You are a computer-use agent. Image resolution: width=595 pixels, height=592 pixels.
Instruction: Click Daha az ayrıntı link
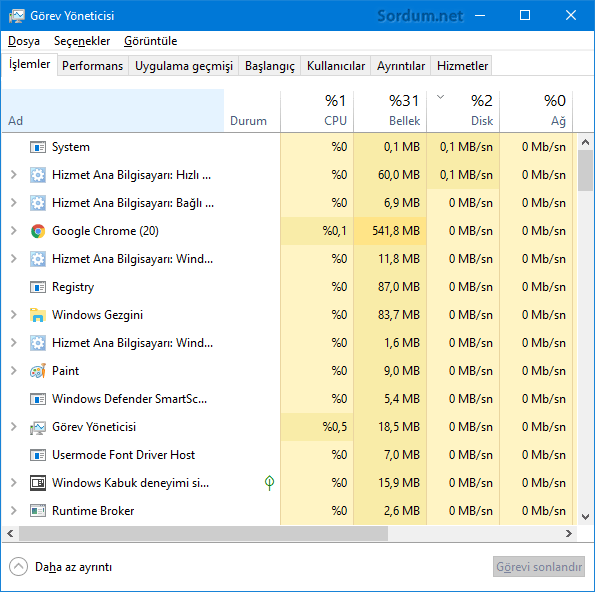(x=74, y=567)
